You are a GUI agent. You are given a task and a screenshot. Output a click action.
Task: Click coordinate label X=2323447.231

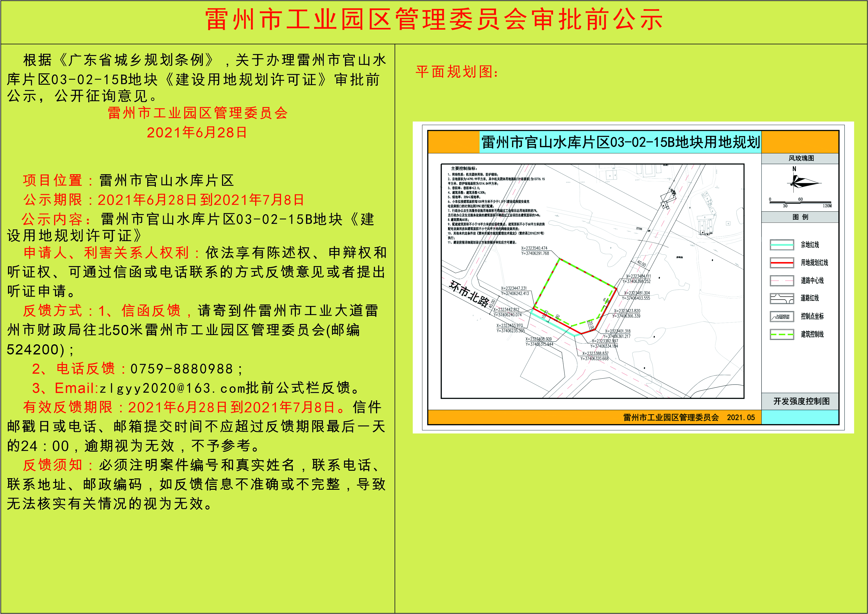point(513,288)
